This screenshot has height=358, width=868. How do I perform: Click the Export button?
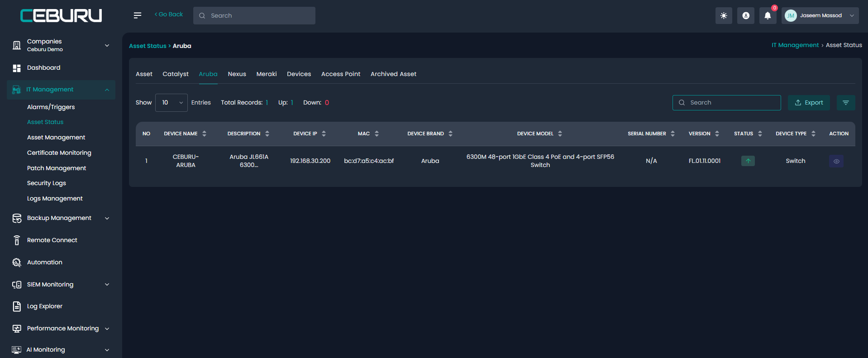(x=809, y=103)
